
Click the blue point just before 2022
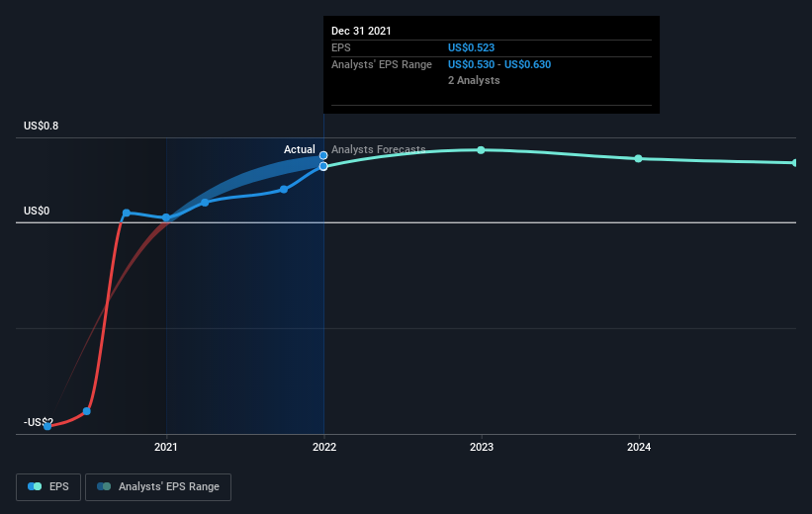coord(284,190)
